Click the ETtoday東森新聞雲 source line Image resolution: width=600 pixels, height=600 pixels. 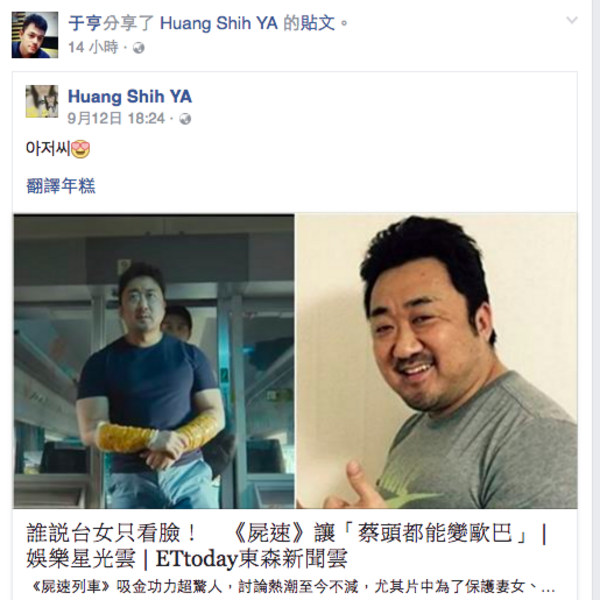click(x=251, y=559)
